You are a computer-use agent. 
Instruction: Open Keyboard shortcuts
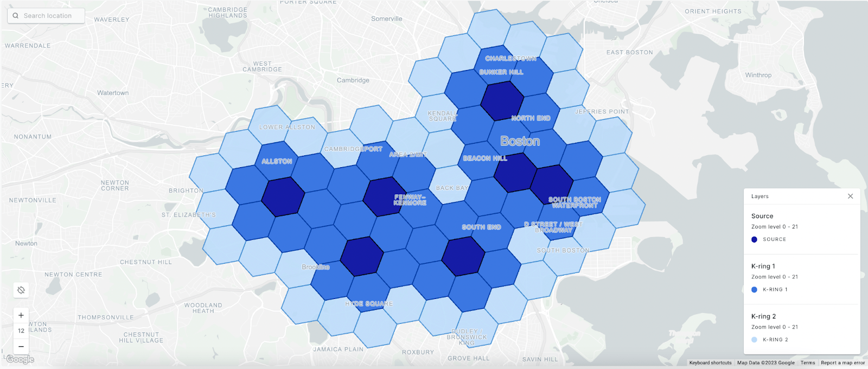710,363
